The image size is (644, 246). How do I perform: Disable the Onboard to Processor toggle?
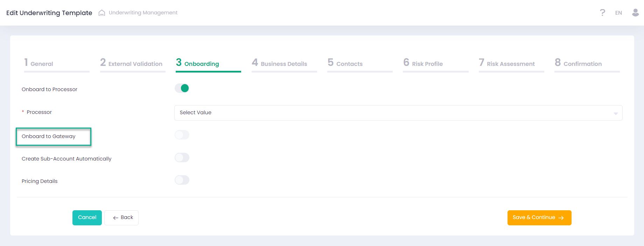(182, 88)
